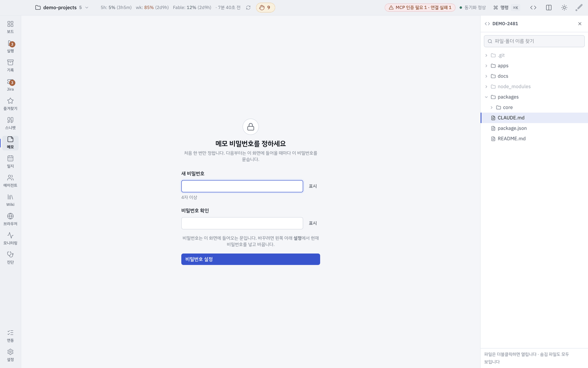Select the 메모 memo tab in sidebar
588x368 pixels.
10,142
